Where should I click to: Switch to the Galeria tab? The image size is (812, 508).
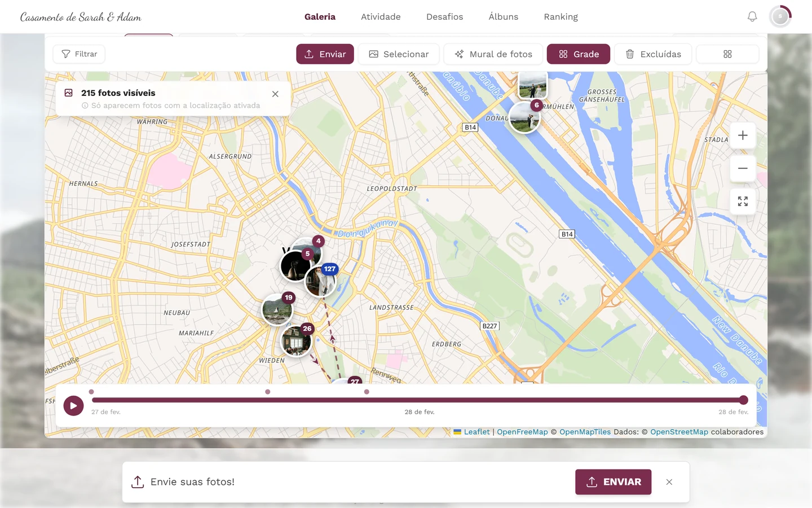[x=320, y=17]
